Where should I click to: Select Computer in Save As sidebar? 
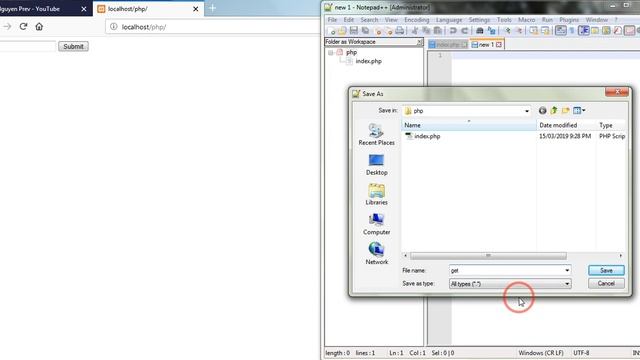[376, 224]
